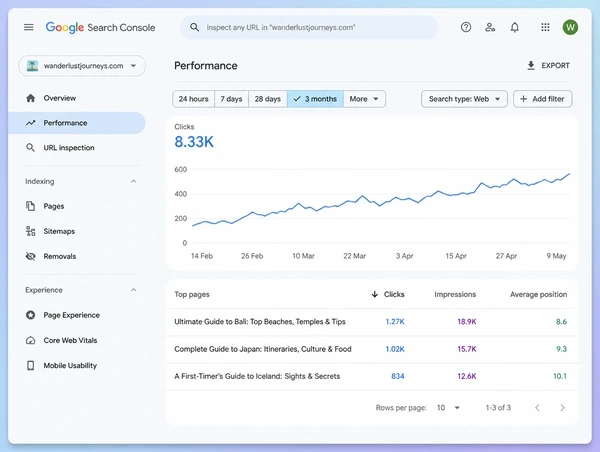Viewport: 600px width, 452px height.
Task: Select the 7 days range
Action: [232, 99]
